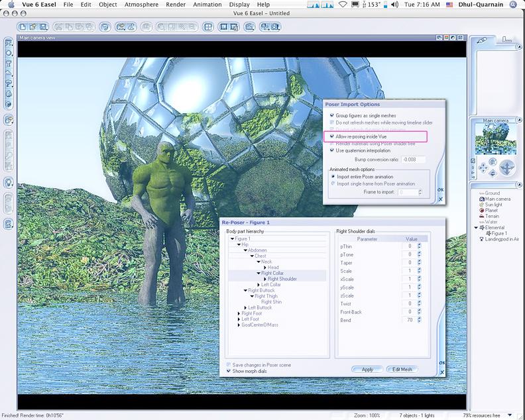Screen dimensions: 525x420
Task: Enable Save changes in Poser scene checkbox
Action: pos(229,364)
